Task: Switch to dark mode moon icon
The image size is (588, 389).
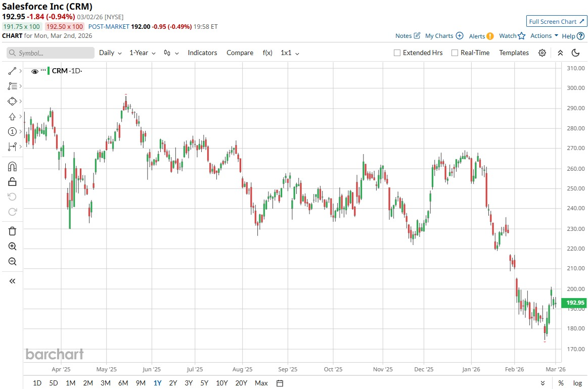Action: click(576, 53)
